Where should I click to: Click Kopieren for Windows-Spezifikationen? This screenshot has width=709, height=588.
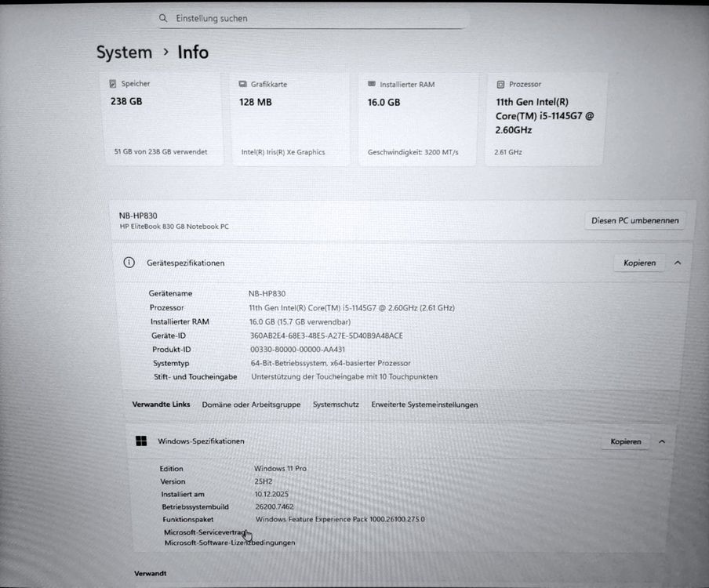pos(625,441)
